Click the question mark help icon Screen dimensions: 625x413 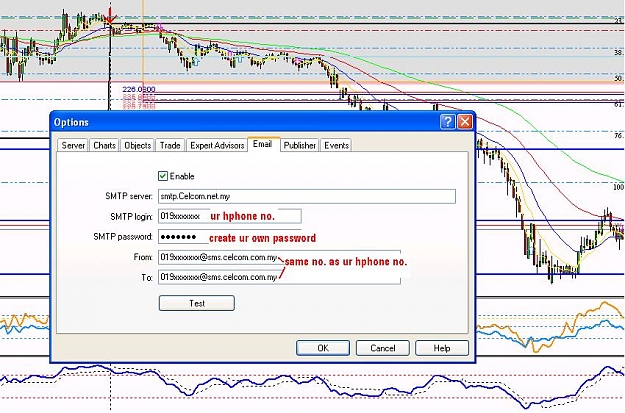click(448, 122)
